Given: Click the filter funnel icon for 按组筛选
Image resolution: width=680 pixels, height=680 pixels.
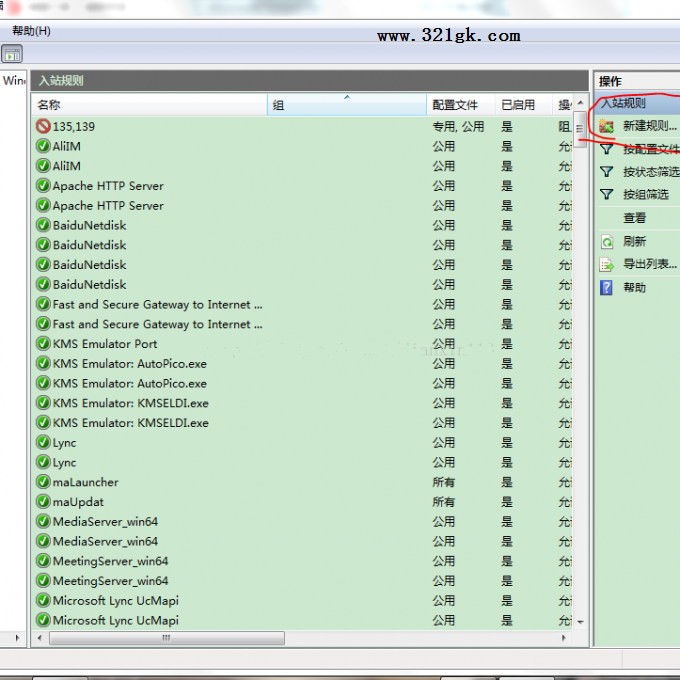Looking at the screenshot, I should 606,194.
